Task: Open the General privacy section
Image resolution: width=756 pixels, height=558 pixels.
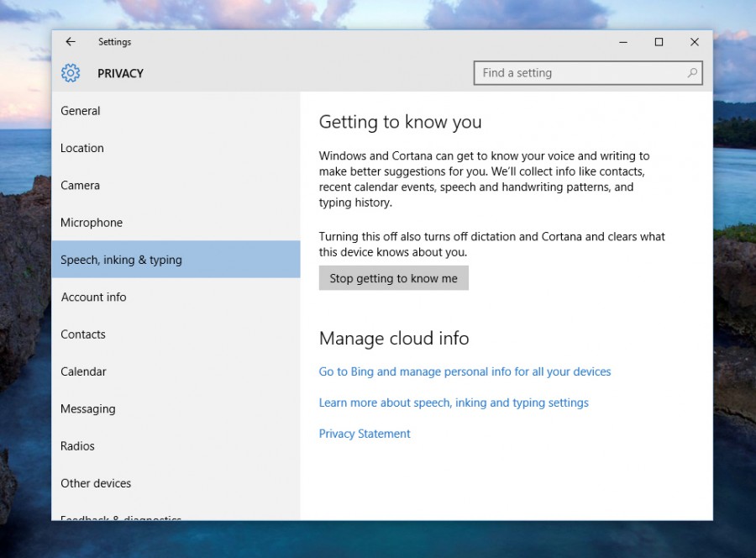Action: click(80, 111)
